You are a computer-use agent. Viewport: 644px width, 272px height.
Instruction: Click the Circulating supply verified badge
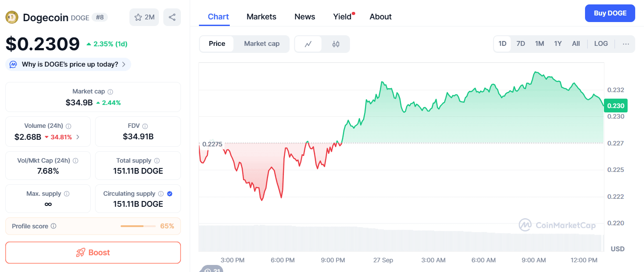click(170, 194)
